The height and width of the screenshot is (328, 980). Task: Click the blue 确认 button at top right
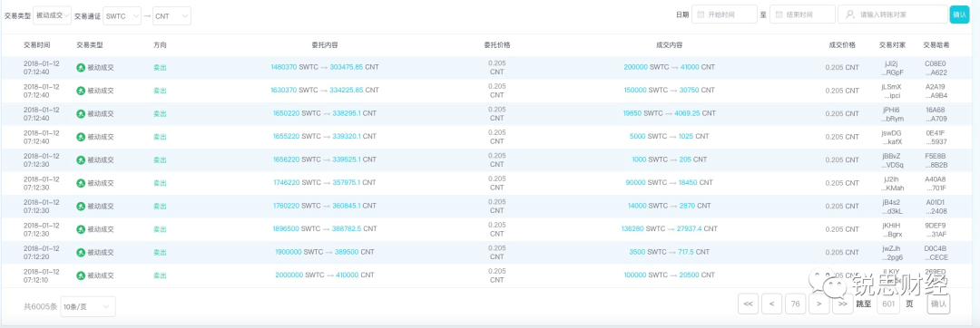click(x=959, y=14)
